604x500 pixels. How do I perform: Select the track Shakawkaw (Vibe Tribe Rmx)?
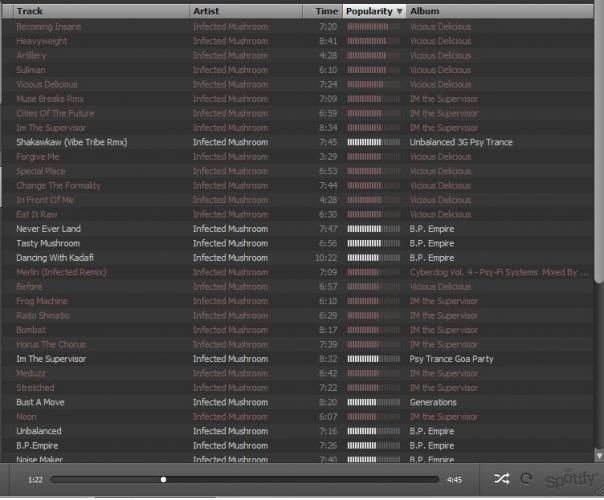[x=72, y=142]
